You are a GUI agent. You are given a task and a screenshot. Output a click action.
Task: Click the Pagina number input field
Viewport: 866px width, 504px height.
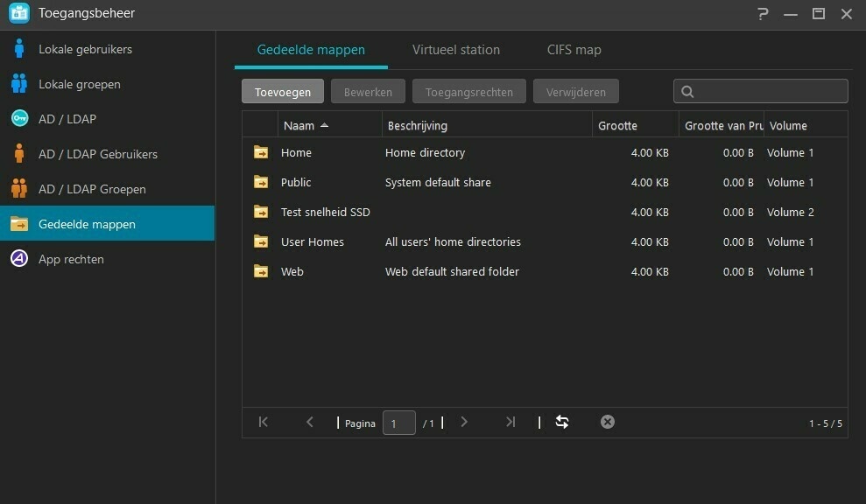click(x=399, y=423)
